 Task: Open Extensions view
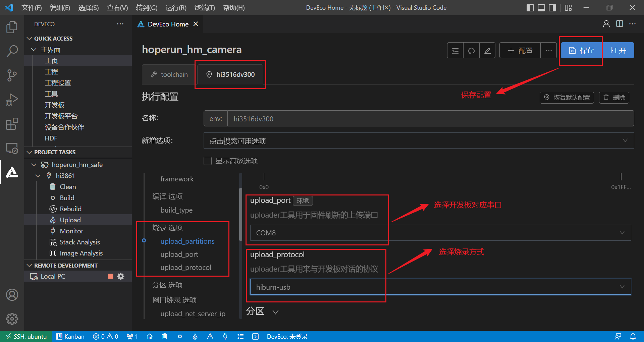(12, 124)
